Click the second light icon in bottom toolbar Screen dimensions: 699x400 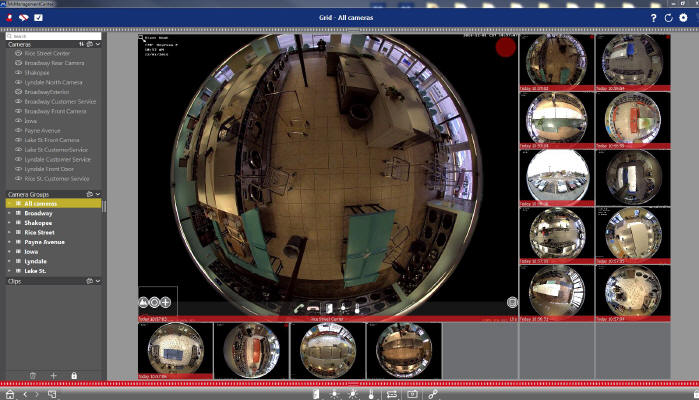[x=353, y=394]
